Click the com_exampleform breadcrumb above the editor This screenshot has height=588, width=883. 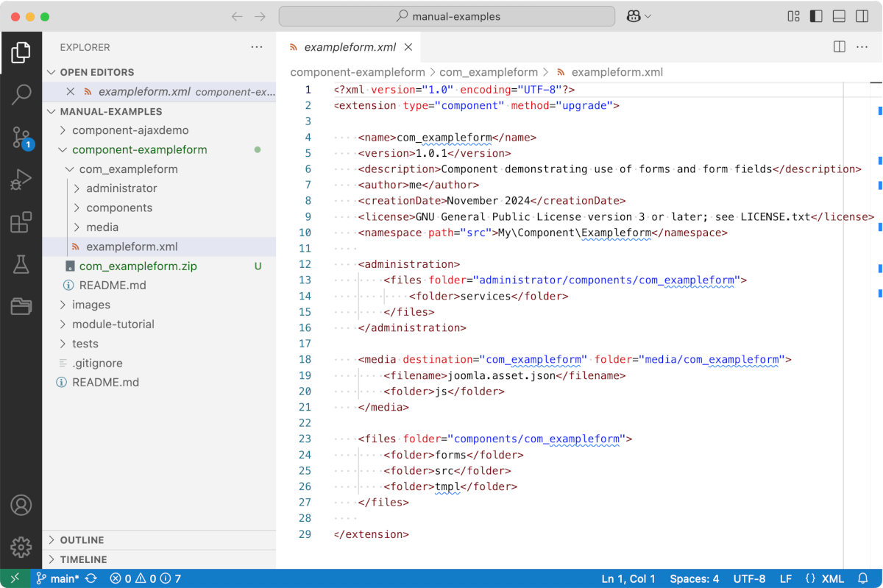(x=489, y=71)
